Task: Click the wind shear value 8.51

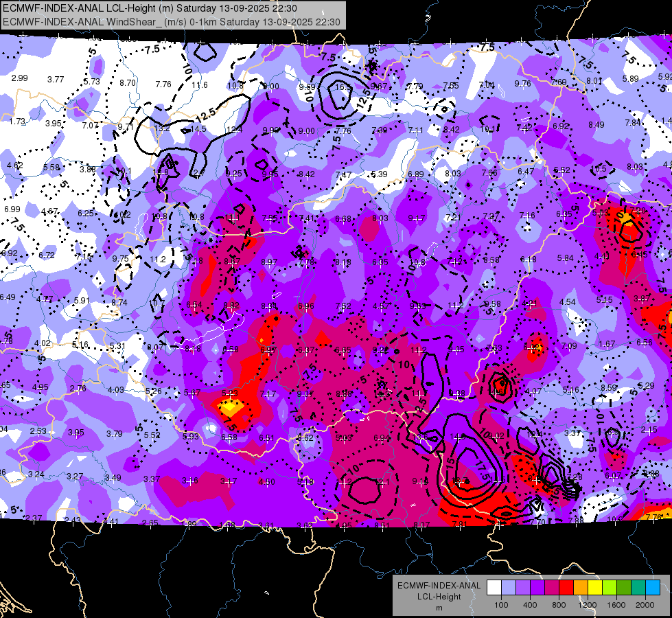Action: (x=382, y=525)
